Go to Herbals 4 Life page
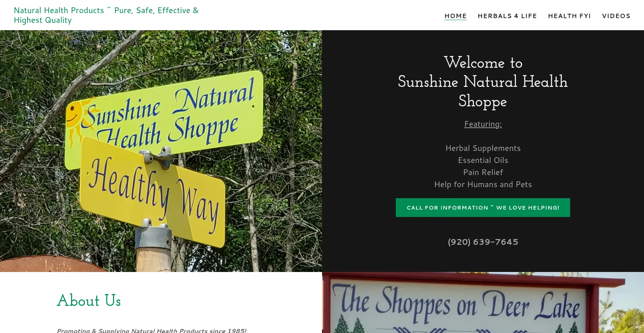Image resolution: width=644 pixels, height=333 pixels. 507,16
